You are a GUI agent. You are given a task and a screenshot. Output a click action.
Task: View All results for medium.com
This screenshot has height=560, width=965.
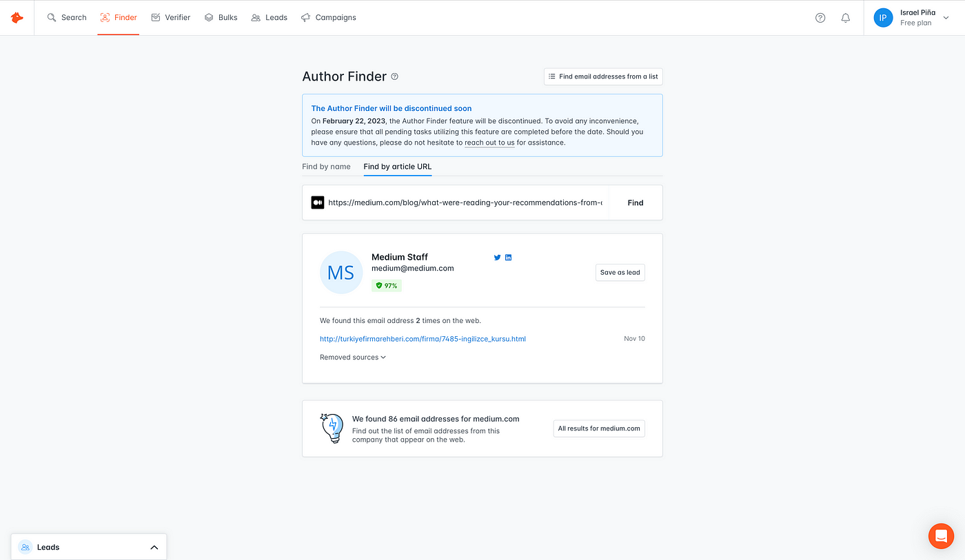click(599, 428)
